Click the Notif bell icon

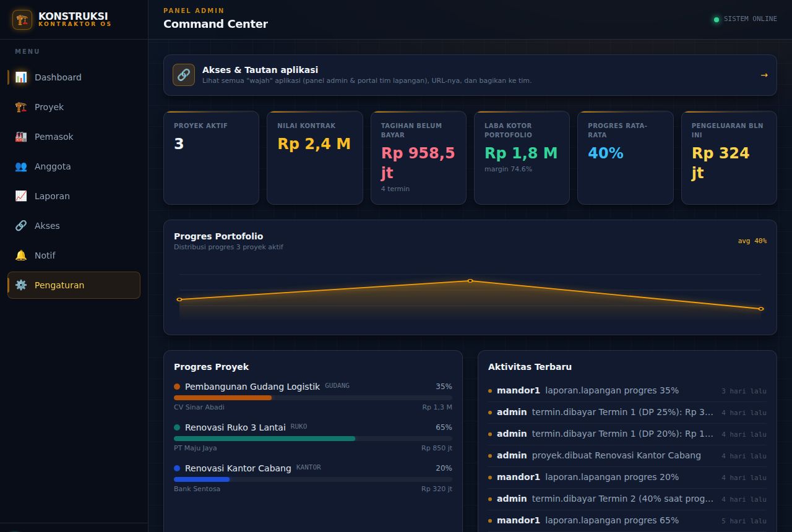click(21, 255)
